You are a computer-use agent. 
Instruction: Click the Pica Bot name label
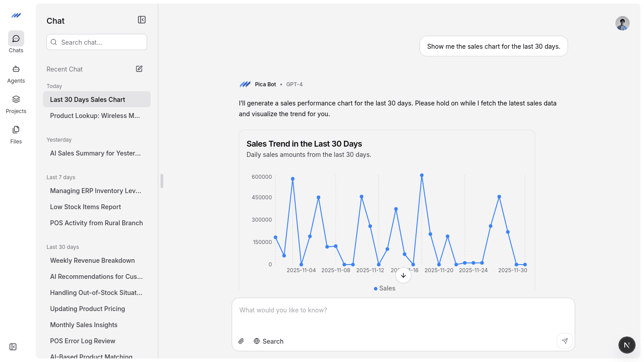[x=265, y=84]
